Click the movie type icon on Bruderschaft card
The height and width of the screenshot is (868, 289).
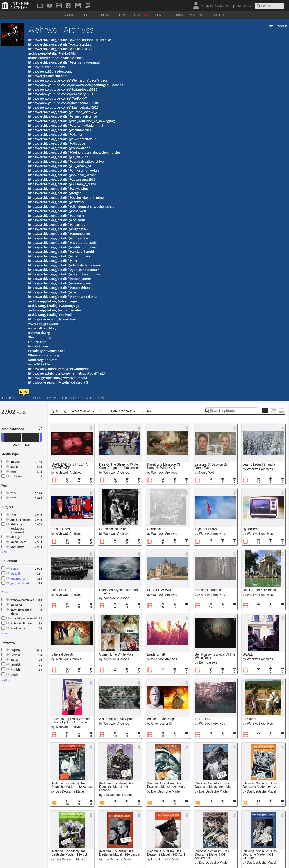point(150,670)
